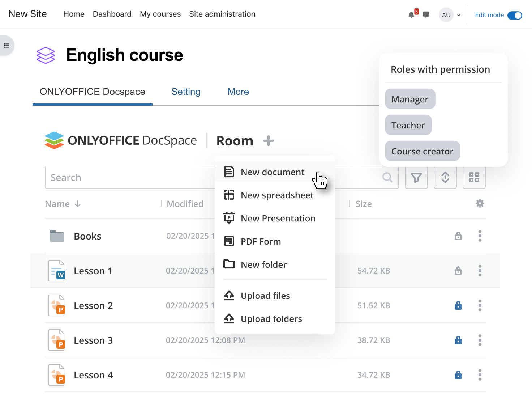Image resolution: width=532 pixels, height=398 pixels.
Task: Open the three-dot menu for Lesson 2
Action: [480, 305]
